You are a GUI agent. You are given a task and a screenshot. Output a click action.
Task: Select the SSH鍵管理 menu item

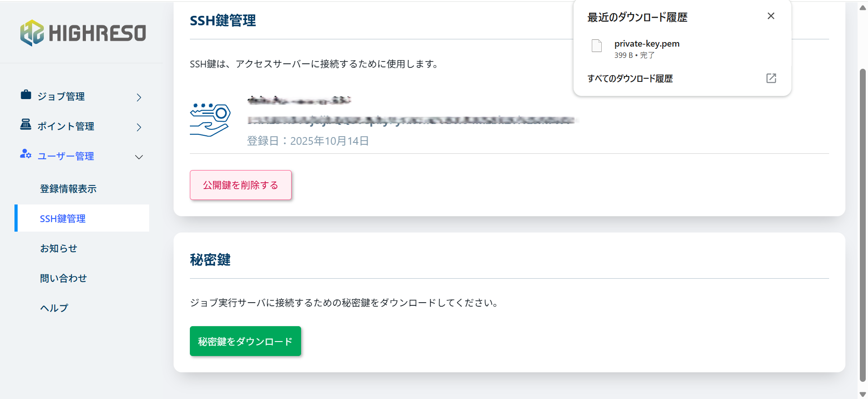pyautogui.click(x=63, y=218)
